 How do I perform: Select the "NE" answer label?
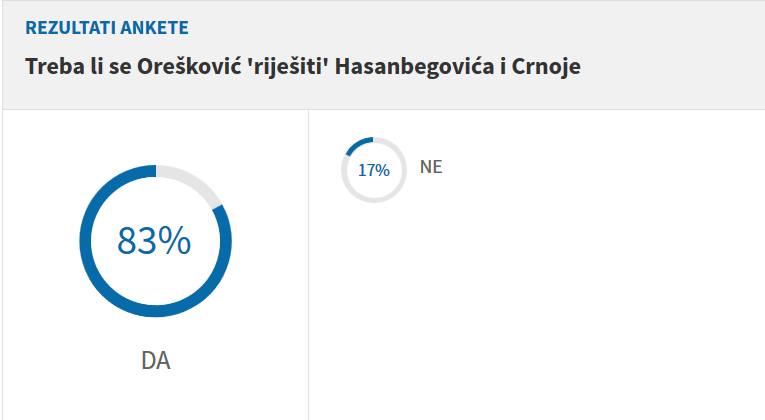coord(431,167)
